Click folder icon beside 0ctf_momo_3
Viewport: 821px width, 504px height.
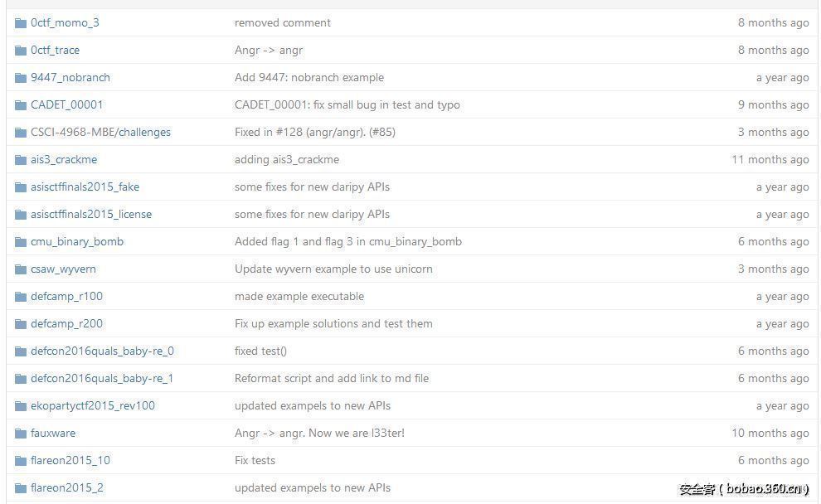pyautogui.click(x=21, y=23)
